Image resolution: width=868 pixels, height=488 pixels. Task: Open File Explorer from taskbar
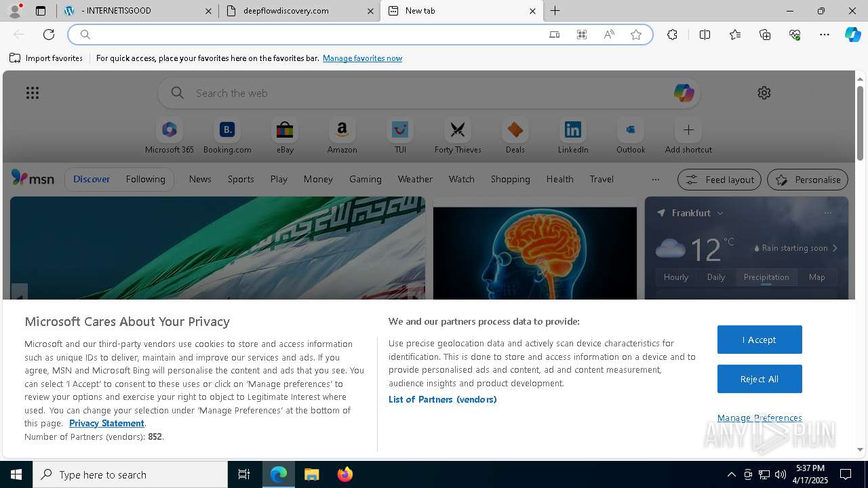pyautogui.click(x=311, y=474)
